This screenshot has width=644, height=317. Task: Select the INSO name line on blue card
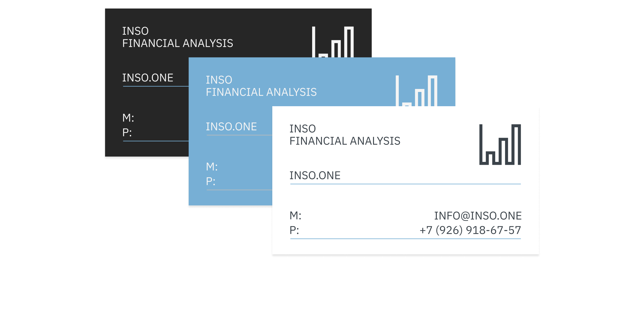click(x=219, y=80)
